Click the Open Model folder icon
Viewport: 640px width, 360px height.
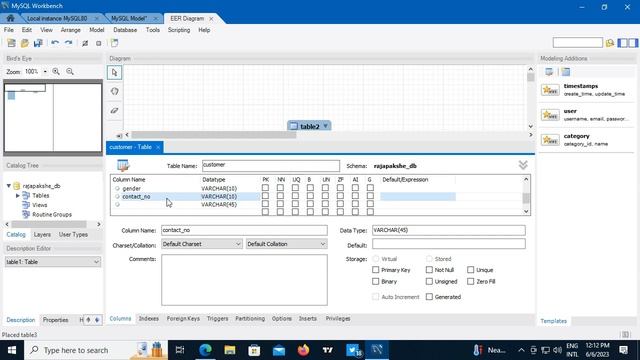coord(25,43)
